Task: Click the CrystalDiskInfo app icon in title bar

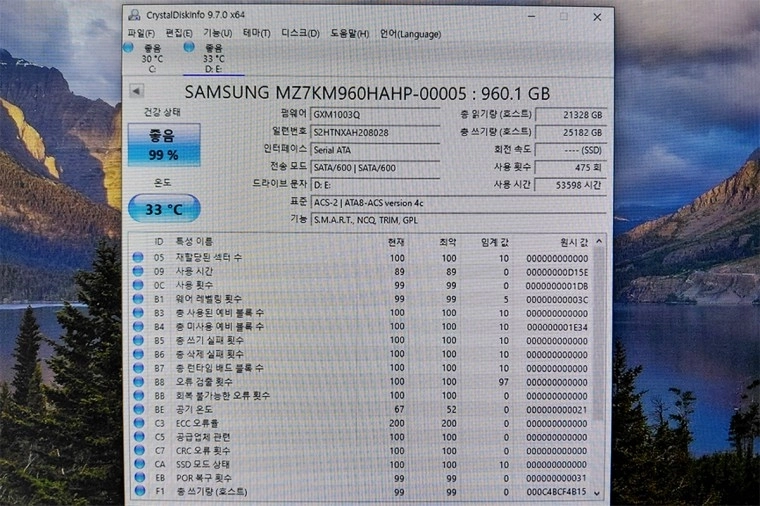Action: click(135, 15)
